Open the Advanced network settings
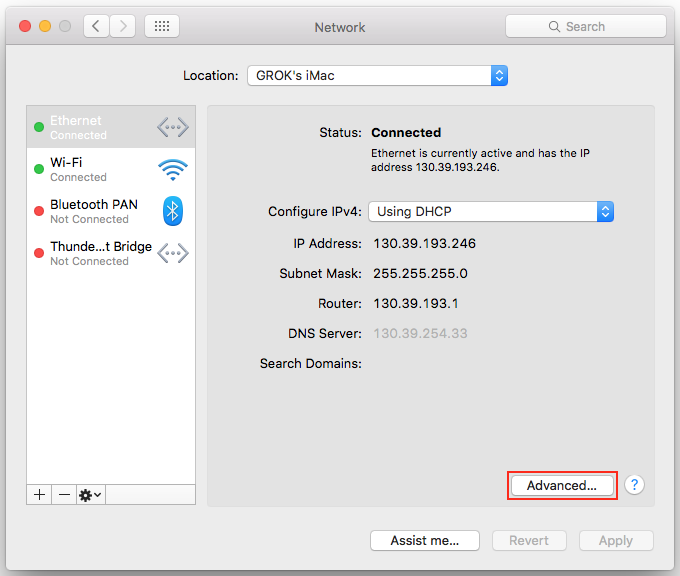Screen dimensions: 680x576 pos(562,485)
